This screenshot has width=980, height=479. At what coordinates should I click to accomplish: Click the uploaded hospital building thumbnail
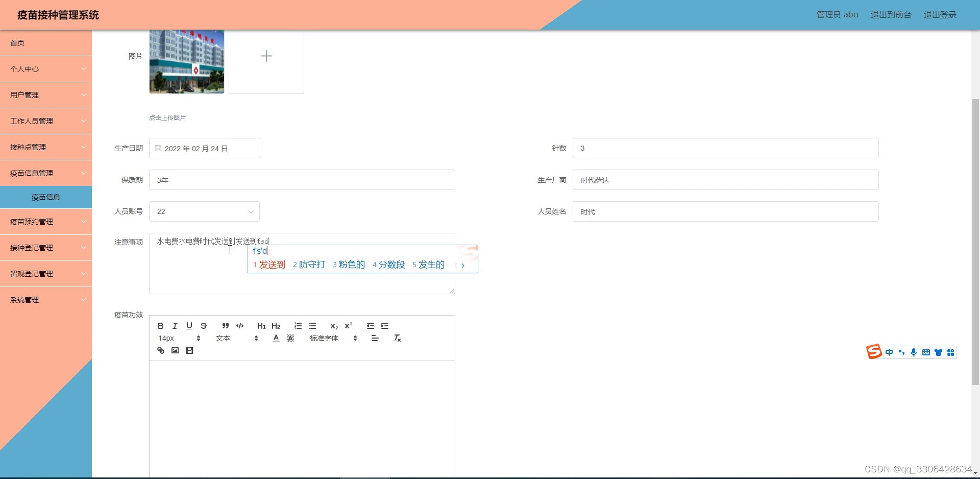click(x=187, y=62)
